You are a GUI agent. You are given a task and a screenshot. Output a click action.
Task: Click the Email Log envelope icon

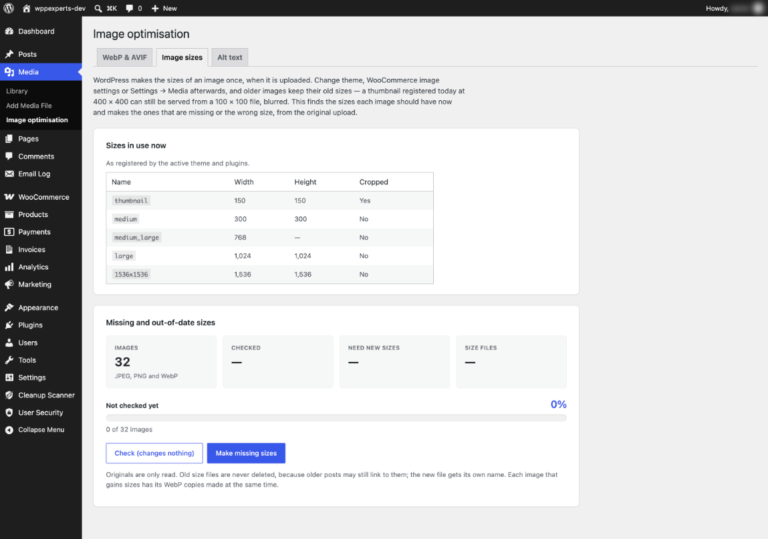[x=9, y=174]
